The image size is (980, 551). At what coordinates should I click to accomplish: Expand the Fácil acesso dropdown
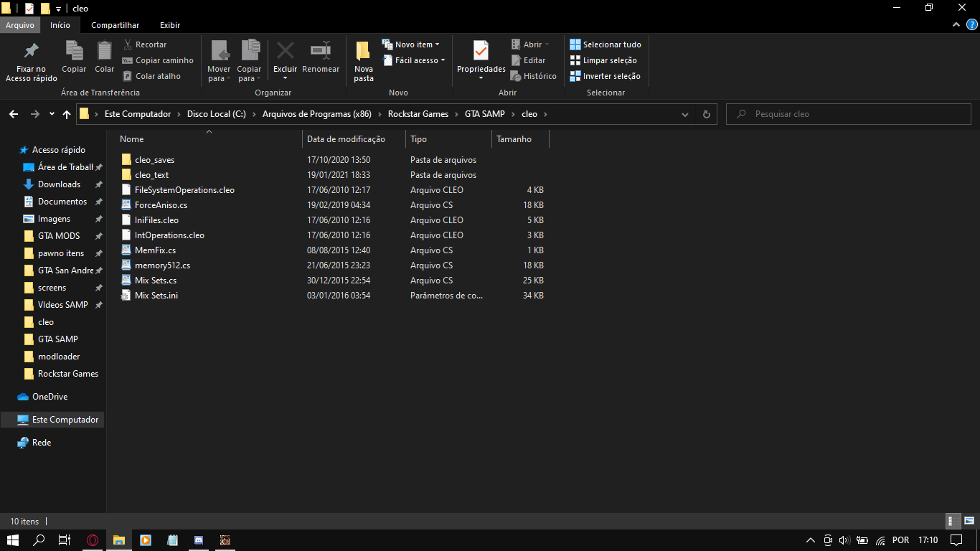413,60
